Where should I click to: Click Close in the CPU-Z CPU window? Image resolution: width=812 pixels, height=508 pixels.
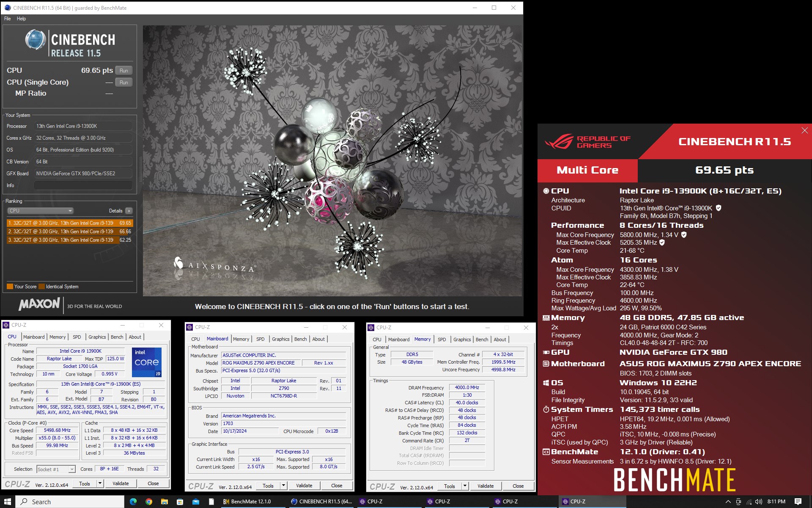[x=153, y=483]
